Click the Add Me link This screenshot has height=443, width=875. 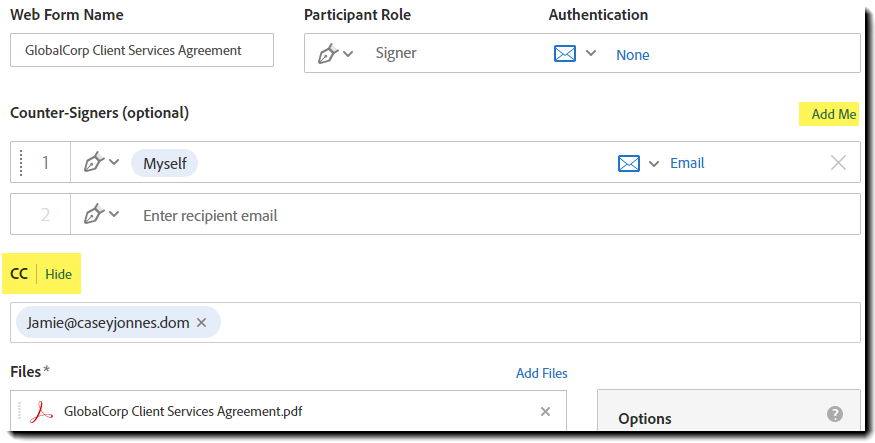(833, 114)
